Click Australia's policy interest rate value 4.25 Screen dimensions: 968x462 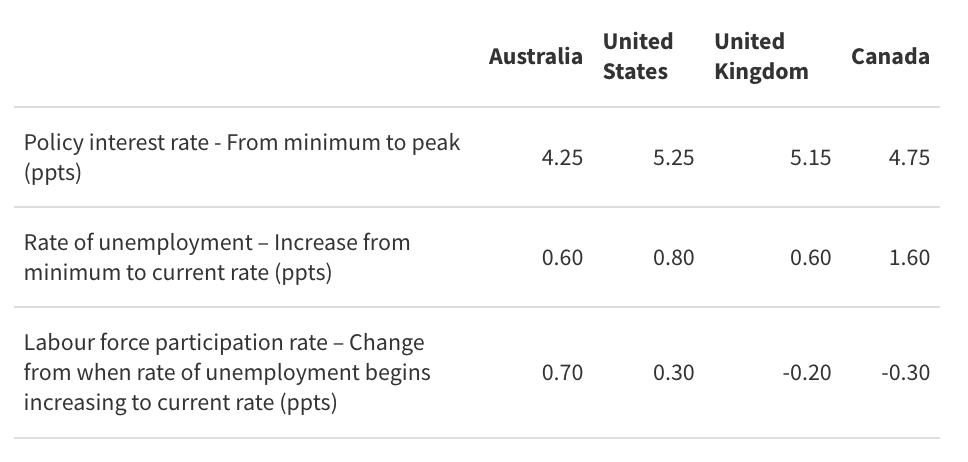pos(562,158)
